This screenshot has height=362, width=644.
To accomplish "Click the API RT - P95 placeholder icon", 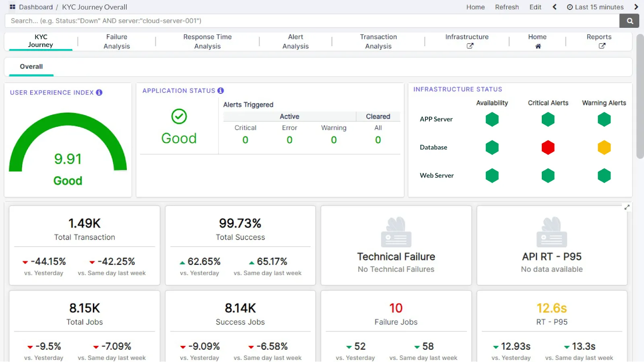I will [x=552, y=232].
